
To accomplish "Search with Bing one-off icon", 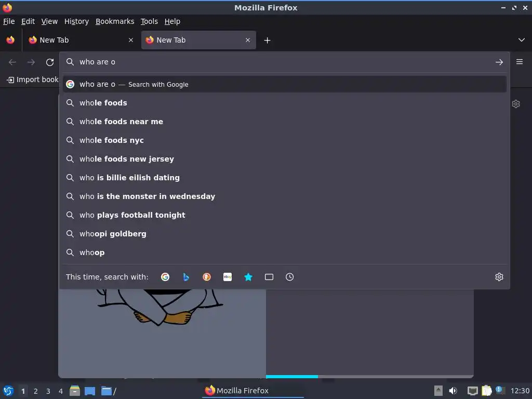I will pos(186,277).
